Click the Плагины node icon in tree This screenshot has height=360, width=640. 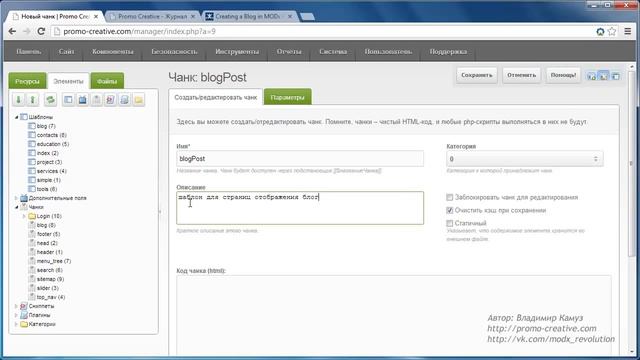(24, 315)
